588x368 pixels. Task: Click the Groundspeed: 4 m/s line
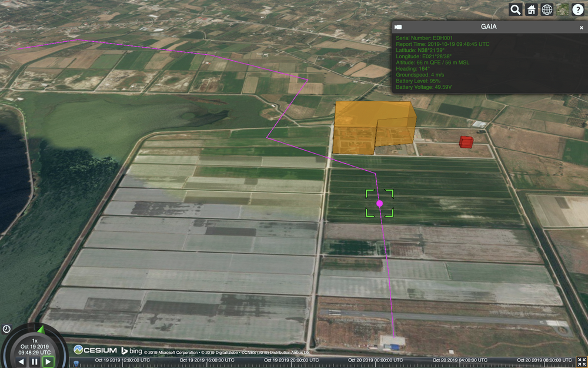(x=419, y=75)
